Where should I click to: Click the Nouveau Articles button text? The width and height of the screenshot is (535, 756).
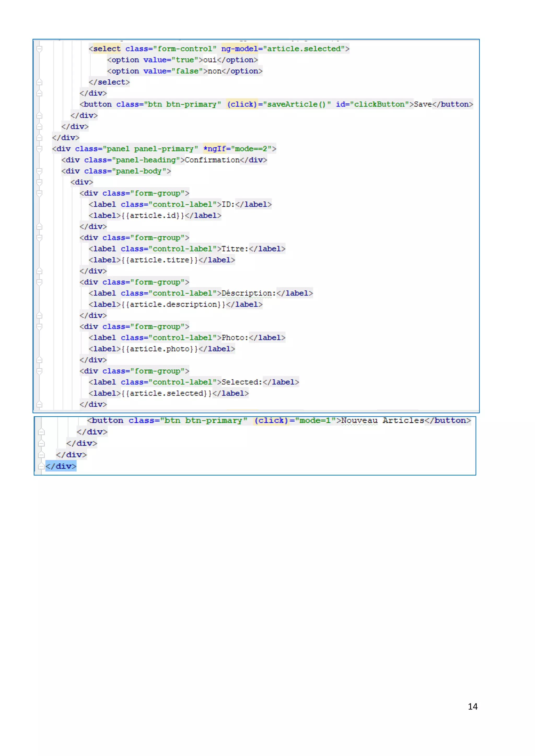382,421
